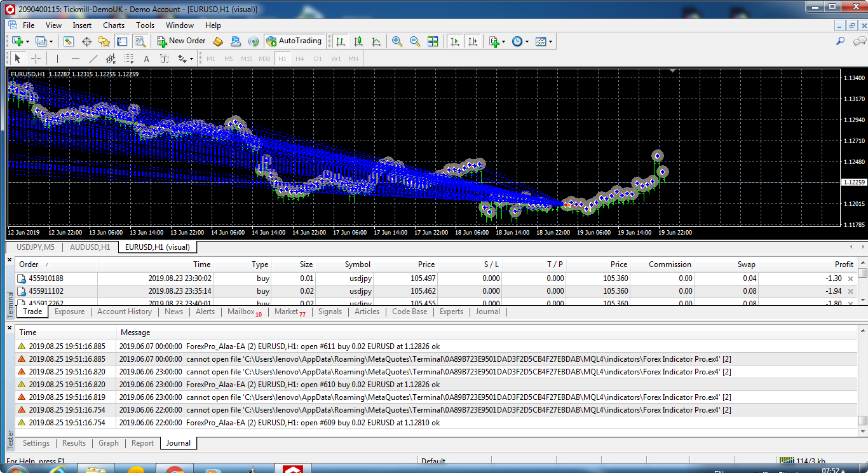This screenshot has width=868, height=473.
Task: Click the Terminal trade list scrollbar
Action: point(862,282)
